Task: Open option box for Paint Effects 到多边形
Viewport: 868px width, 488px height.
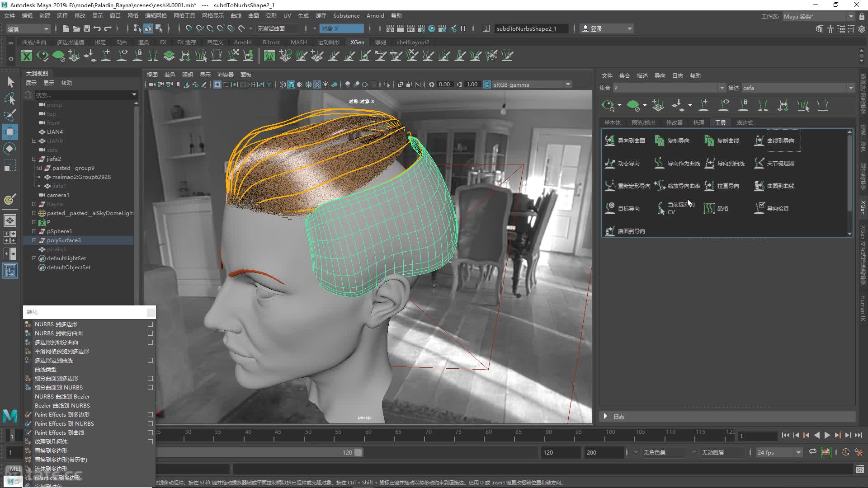Action: tap(151, 414)
